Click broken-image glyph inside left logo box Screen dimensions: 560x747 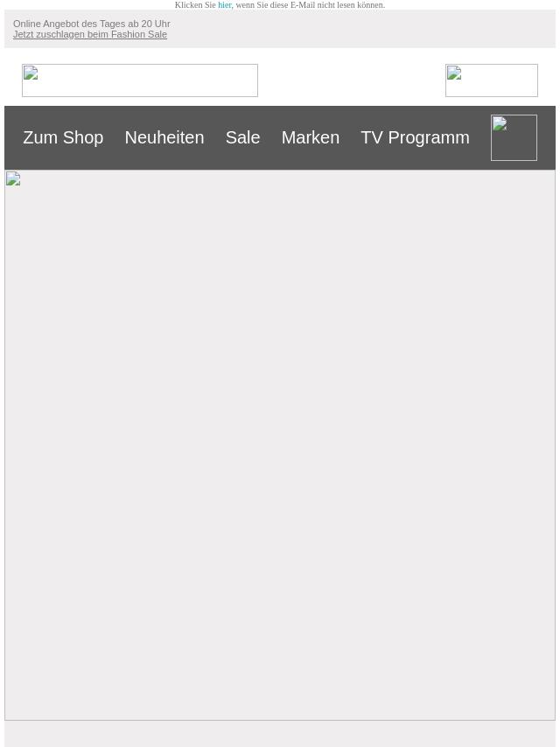click(31, 73)
